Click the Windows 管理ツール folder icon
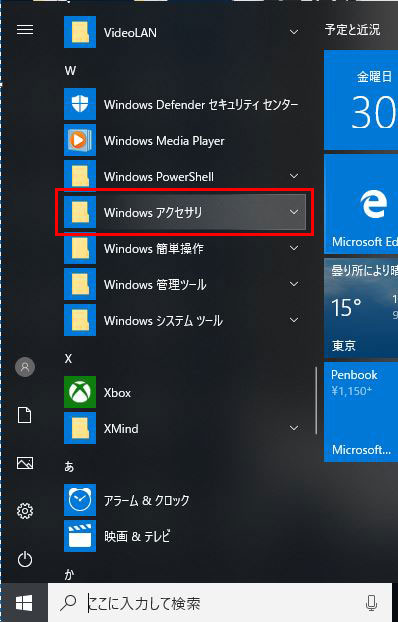This screenshot has height=622, width=398. pos(80,284)
